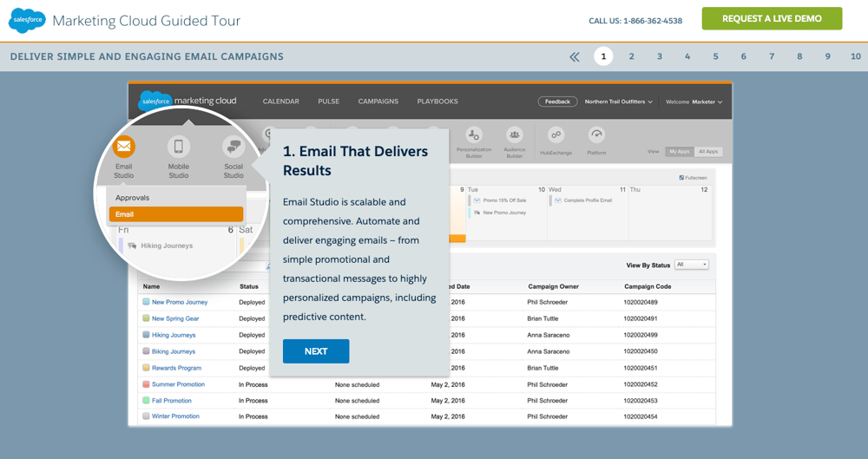Switch the view to All Apps
The height and width of the screenshot is (459, 868).
tap(708, 152)
